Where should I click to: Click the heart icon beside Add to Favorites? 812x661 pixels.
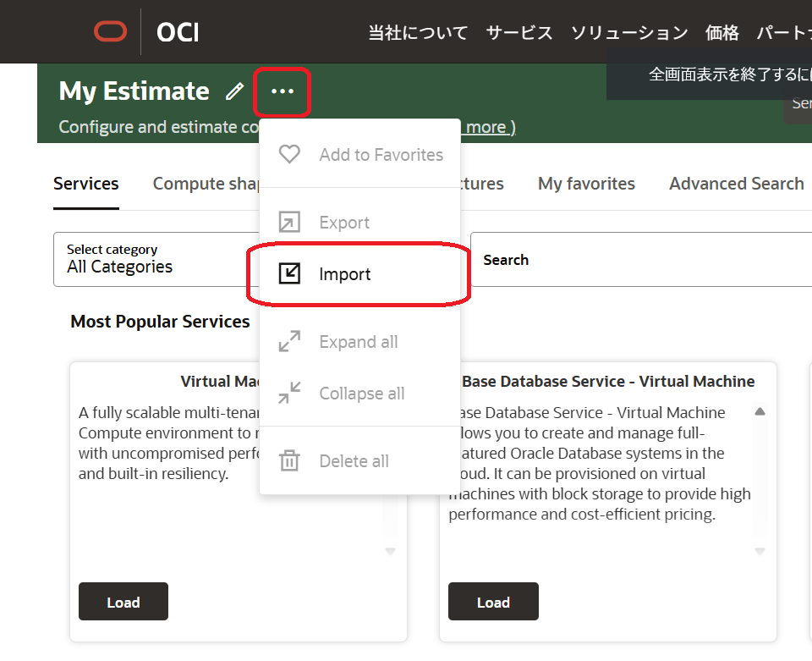290,154
